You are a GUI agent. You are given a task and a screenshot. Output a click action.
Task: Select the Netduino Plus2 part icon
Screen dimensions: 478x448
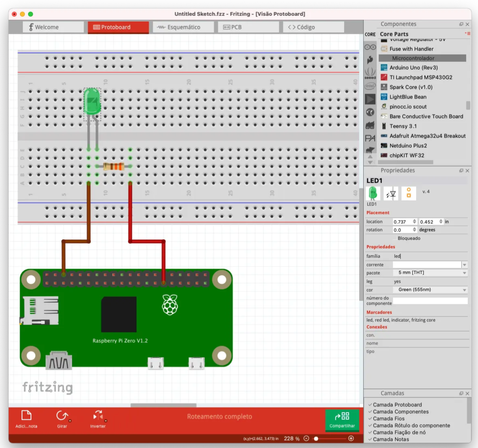tap(384, 145)
